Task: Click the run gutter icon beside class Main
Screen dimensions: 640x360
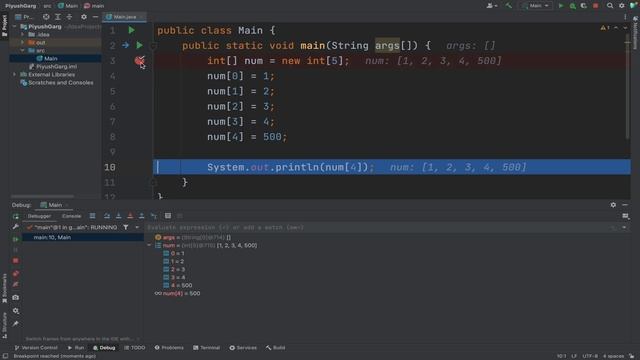Action: (131, 30)
